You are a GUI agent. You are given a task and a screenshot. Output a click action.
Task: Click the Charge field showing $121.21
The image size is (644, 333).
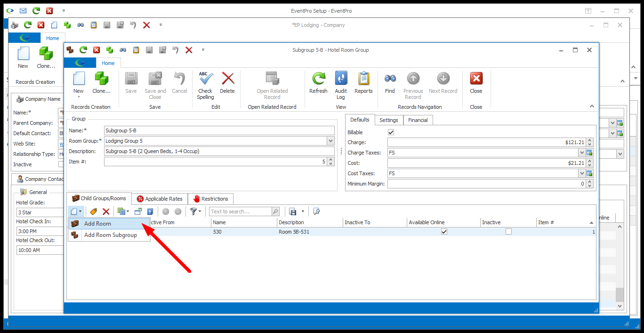487,142
